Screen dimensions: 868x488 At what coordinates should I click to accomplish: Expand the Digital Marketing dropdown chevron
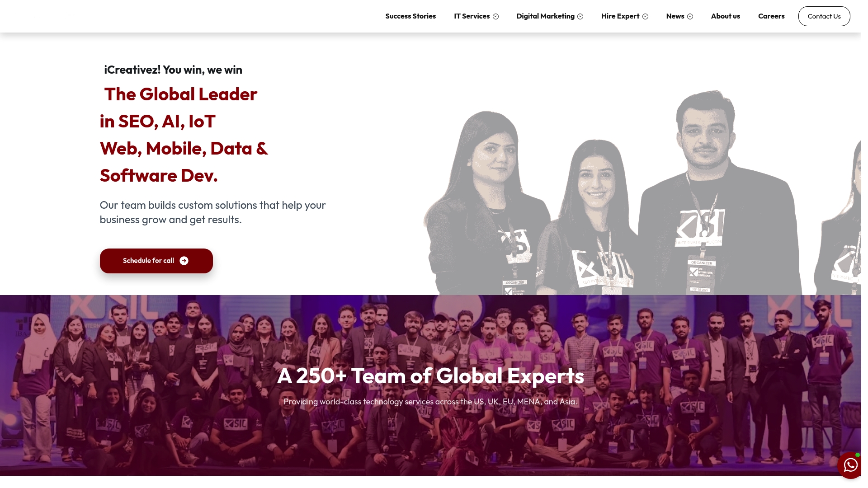(x=580, y=17)
